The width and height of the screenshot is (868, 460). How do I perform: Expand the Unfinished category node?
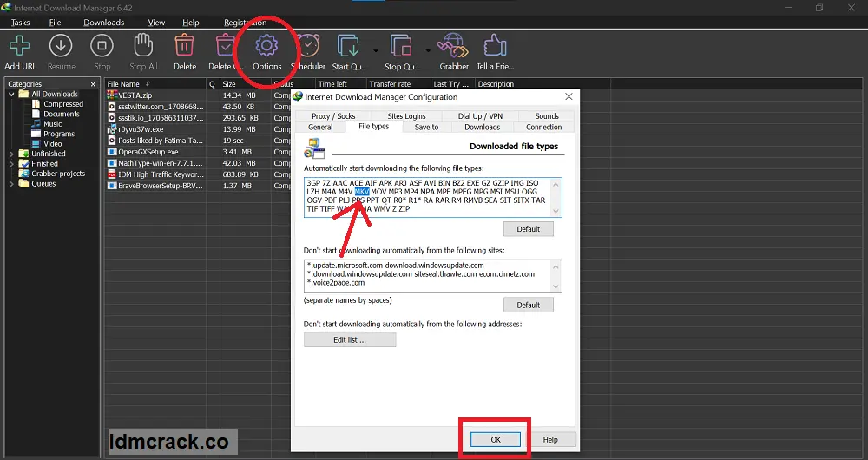(x=11, y=154)
